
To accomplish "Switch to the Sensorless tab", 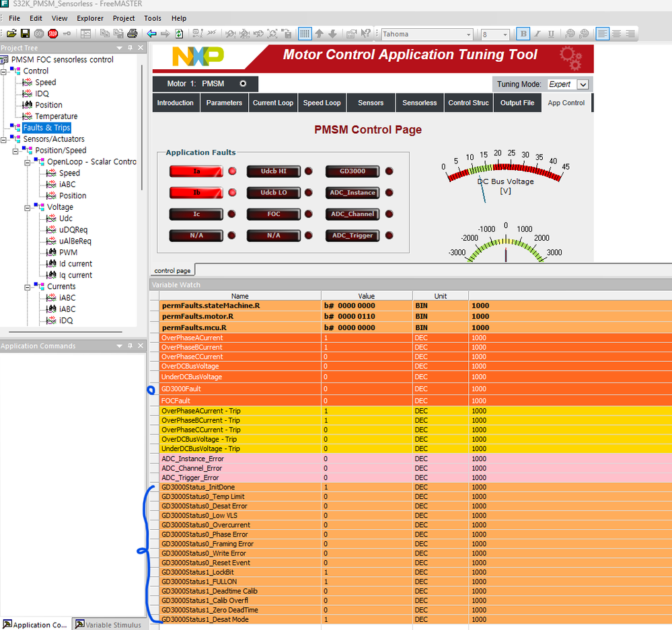I will click(419, 103).
